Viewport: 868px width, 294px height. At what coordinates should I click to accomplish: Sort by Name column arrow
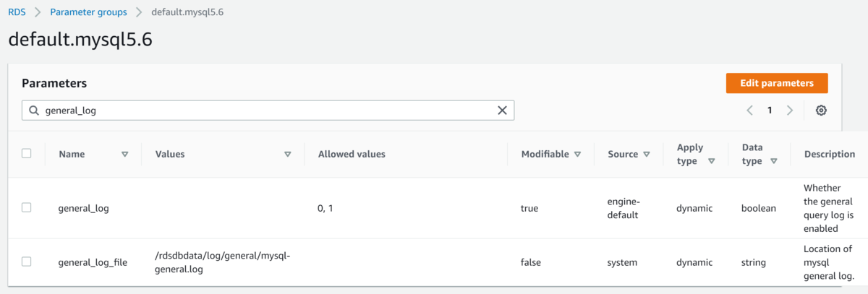click(124, 155)
